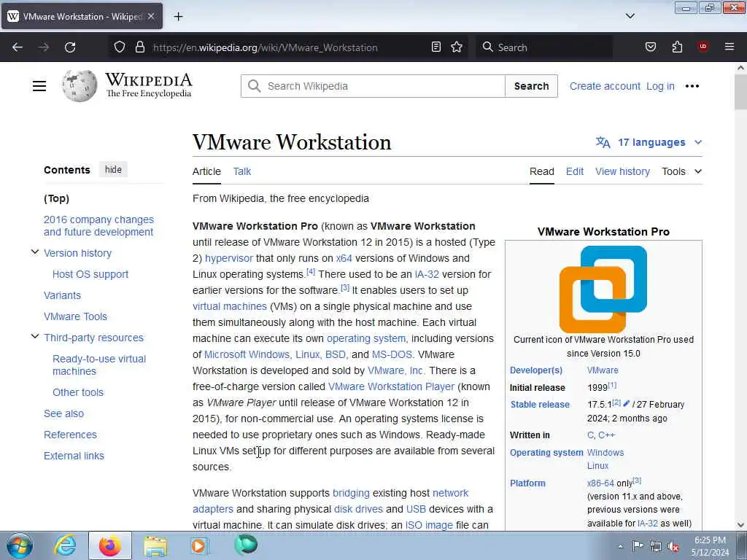Reload the current page

70,47
